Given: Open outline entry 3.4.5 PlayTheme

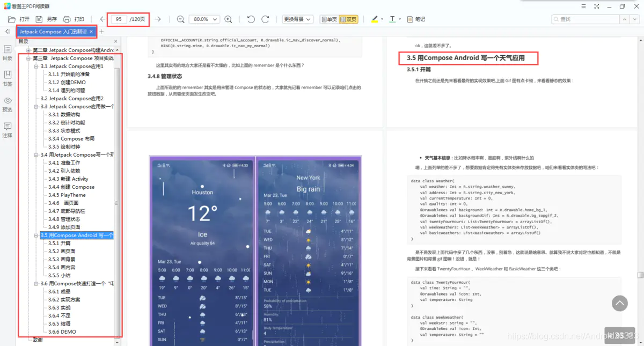Looking at the screenshot, I should click(x=67, y=195).
